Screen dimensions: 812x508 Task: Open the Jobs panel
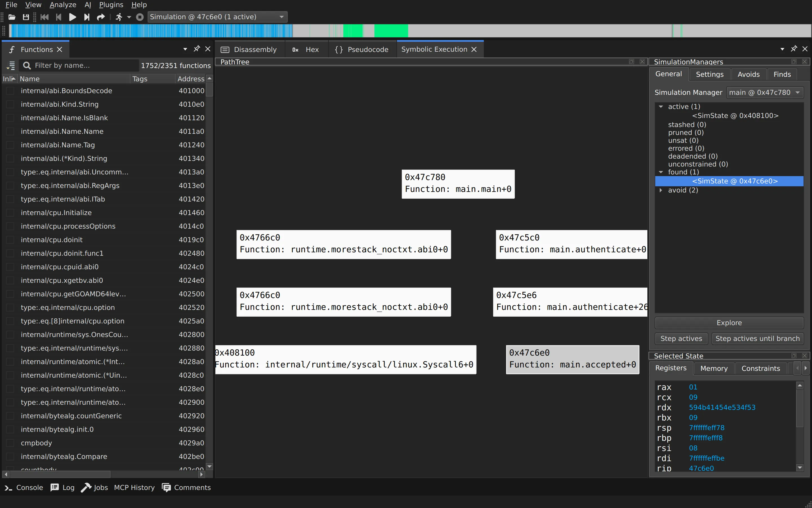[x=94, y=487]
